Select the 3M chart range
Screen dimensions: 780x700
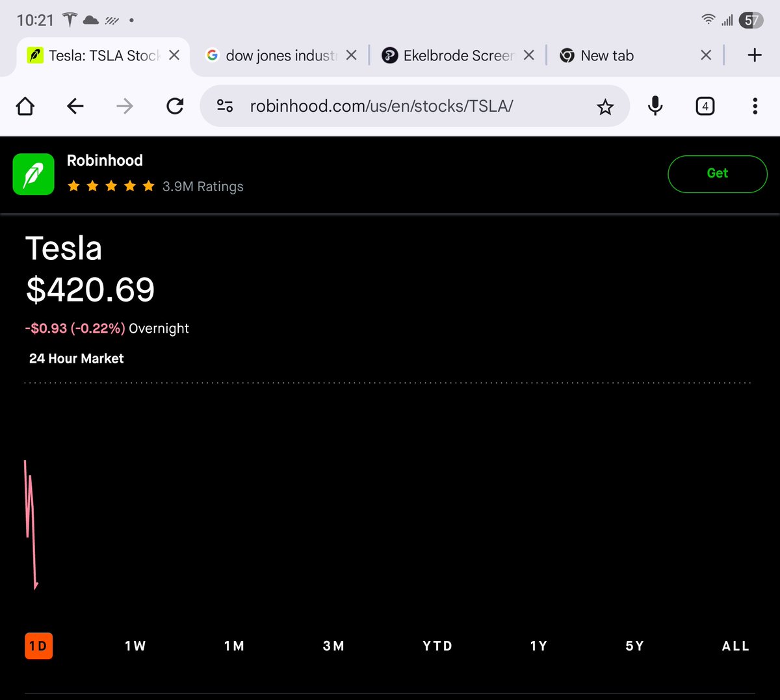(333, 646)
